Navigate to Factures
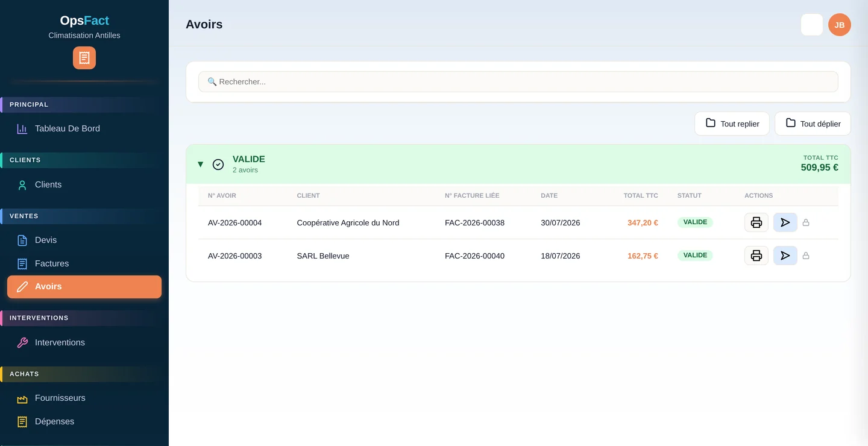This screenshot has height=446, width=868. click(84, 263)
